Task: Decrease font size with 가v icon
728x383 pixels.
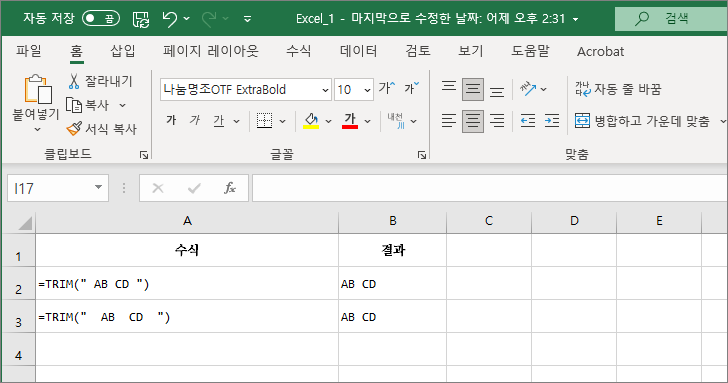Action: pos(411,88)
